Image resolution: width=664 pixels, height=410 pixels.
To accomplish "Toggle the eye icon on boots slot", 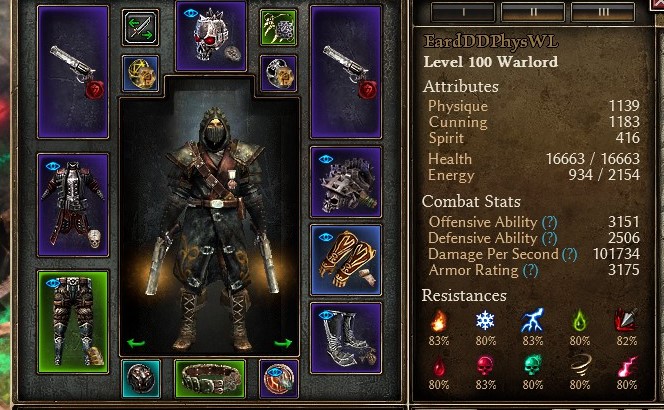I will [x=326, y=315].
